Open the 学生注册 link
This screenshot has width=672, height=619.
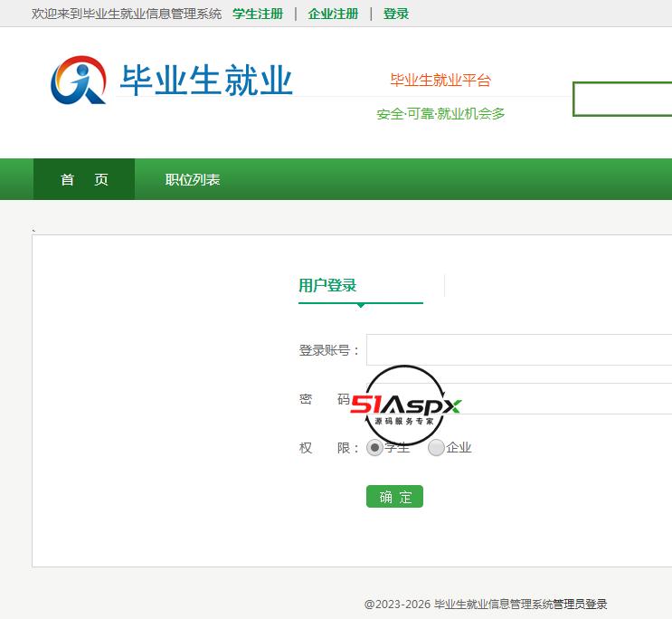coord(258,14)
